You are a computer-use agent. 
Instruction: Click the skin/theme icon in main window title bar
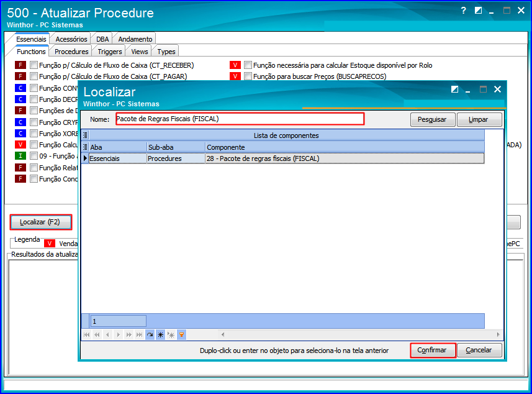click(478, 11)
